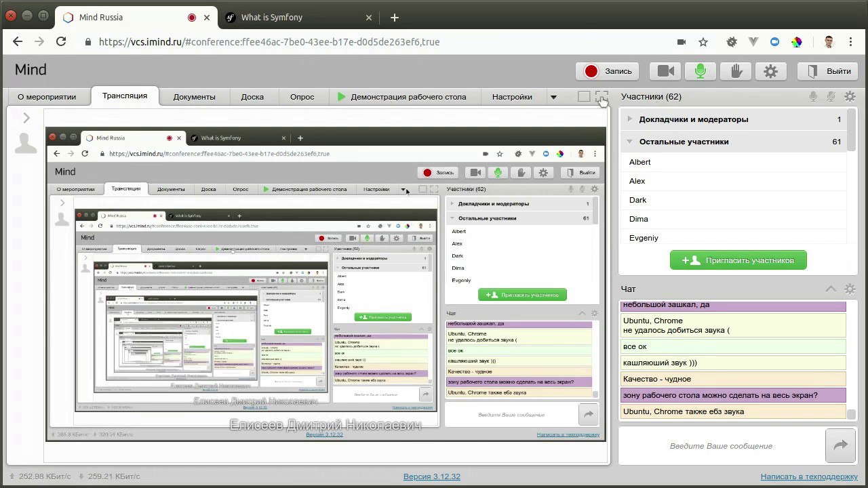Image resolution: width=868 pixels, height=488 pixels.
Task: Raise your hand with the hand button
Action: coord(736,71)
